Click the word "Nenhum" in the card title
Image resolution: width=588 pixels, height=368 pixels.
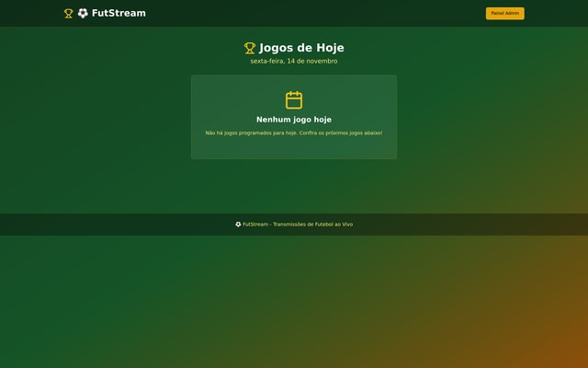coord(274,120)
